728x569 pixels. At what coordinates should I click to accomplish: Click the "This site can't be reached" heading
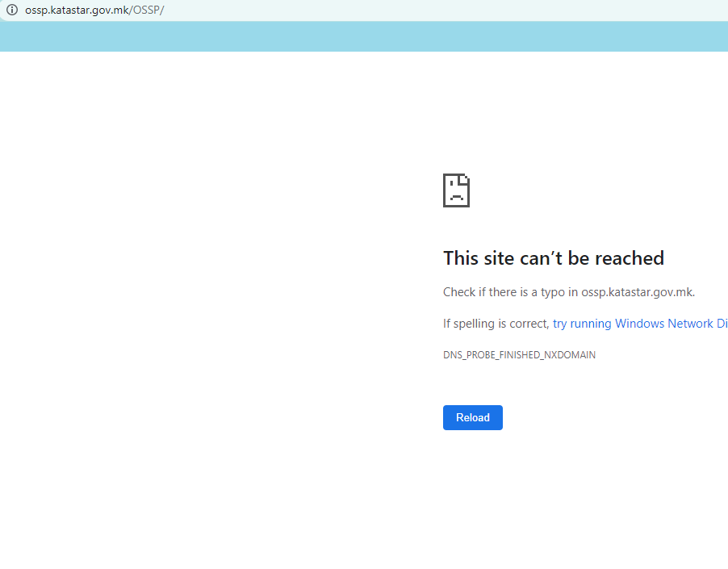(553, 258)
